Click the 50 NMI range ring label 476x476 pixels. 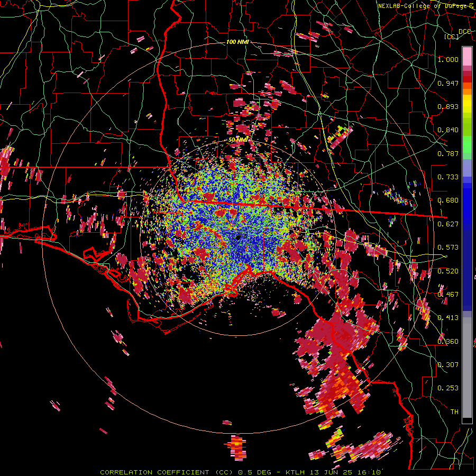[238, 140]
